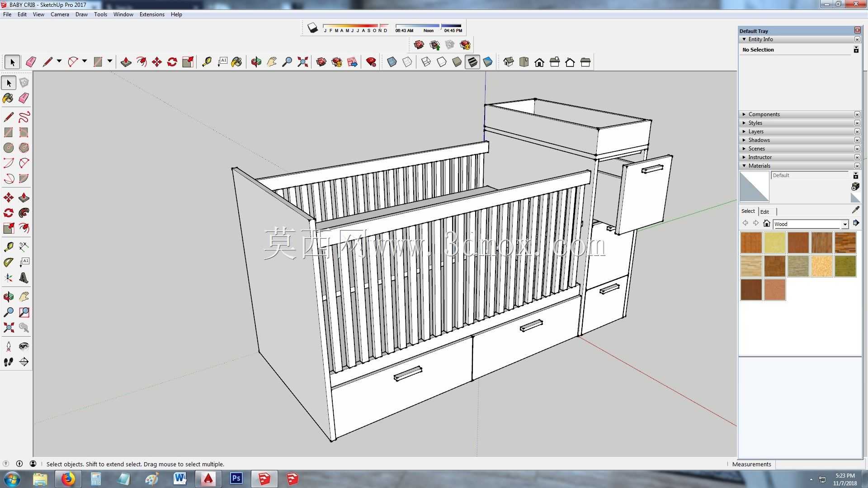Screen dimensions: 868x488
Task: Select the Protractor tool in left toolbar
Action: tap(9, 263)
